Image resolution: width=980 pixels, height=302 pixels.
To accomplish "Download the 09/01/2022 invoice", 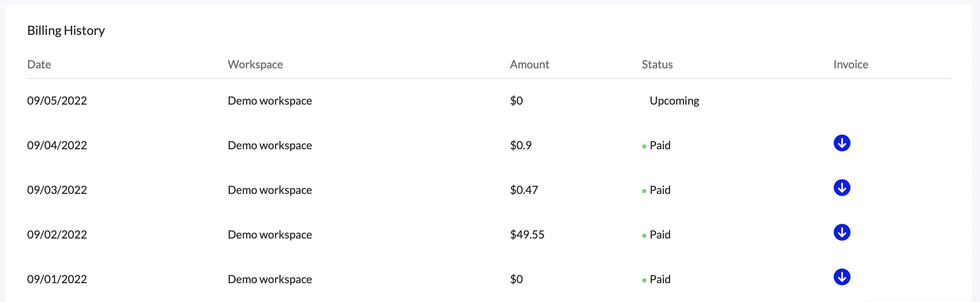I will click(841, 277).
